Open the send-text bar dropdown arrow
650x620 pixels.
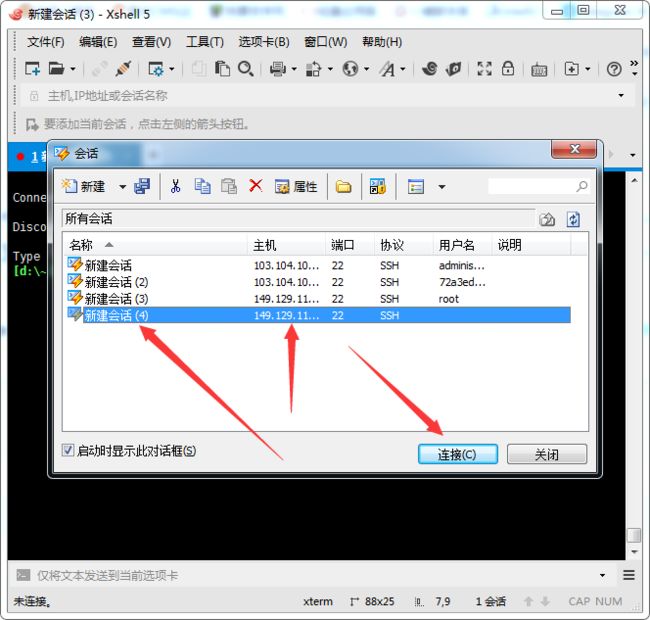pos(602,575)
